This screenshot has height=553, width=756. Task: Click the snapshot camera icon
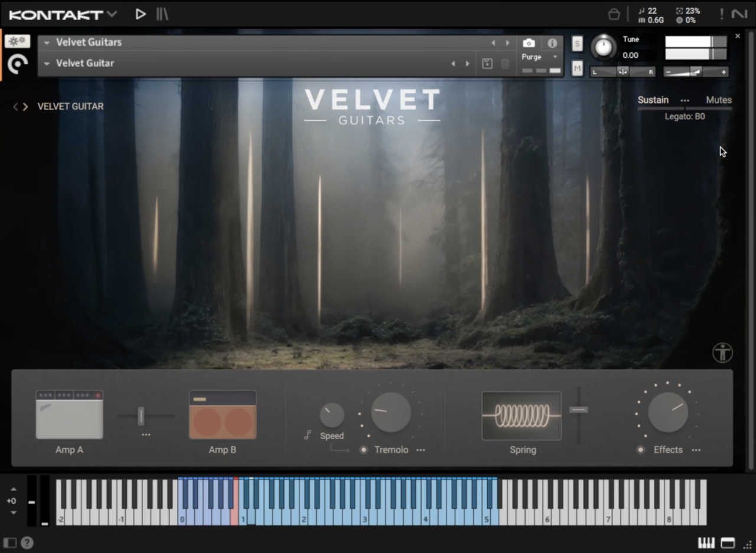click(x=529, y=43)
